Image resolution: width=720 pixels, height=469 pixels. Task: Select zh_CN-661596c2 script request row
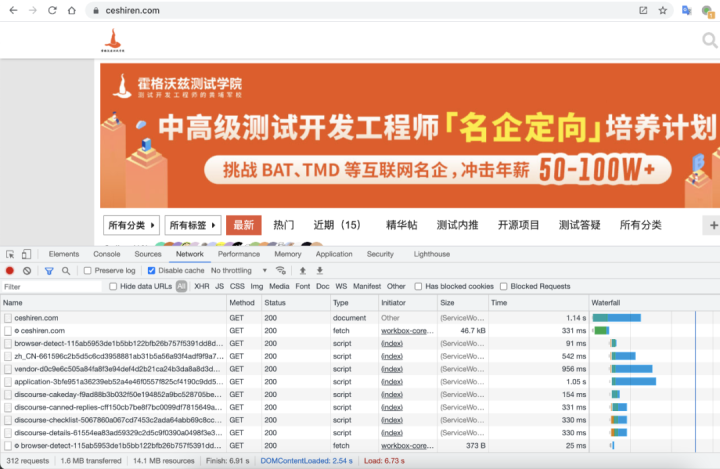click(x=294, y=356)
